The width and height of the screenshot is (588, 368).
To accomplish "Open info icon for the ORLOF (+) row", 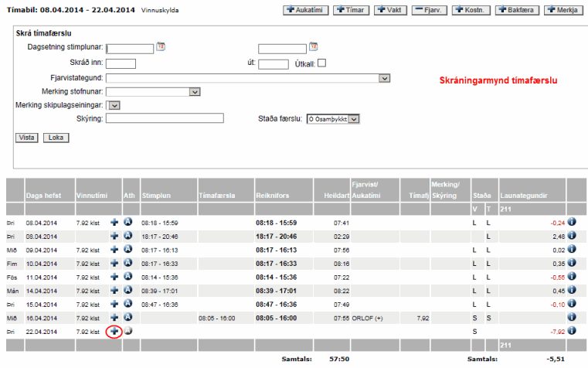I will (x=572, y=317).
